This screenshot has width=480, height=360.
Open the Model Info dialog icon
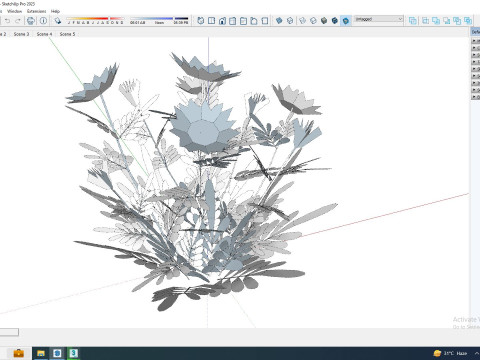click(x=43, y=21)
